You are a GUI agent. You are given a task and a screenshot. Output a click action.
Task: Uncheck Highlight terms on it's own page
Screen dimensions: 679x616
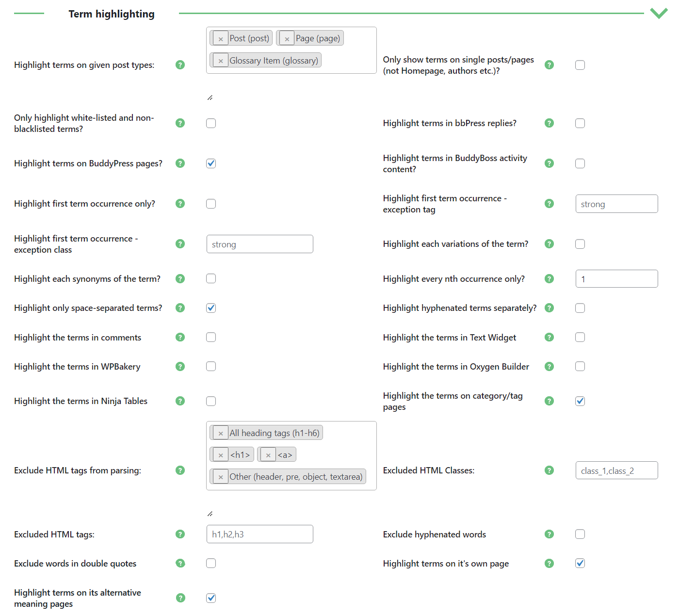(580, 563)
